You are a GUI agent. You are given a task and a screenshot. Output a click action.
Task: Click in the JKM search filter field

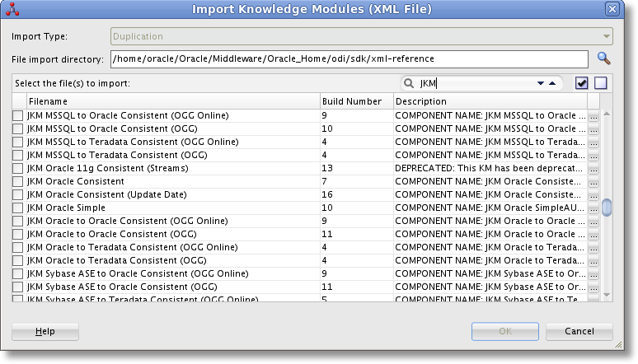click(476, 83)
